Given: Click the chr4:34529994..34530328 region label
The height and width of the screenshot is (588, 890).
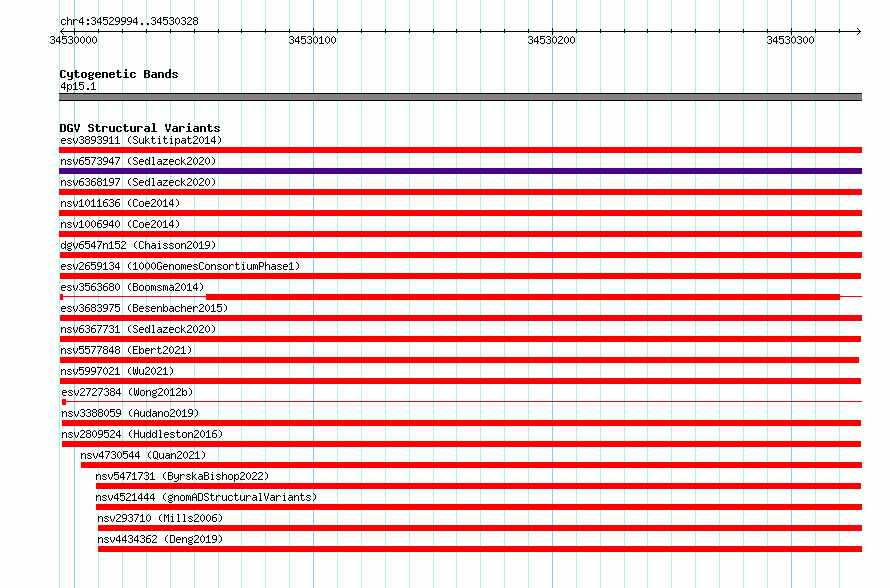Looking at the screenshot, I should click(x=129, y=21).
